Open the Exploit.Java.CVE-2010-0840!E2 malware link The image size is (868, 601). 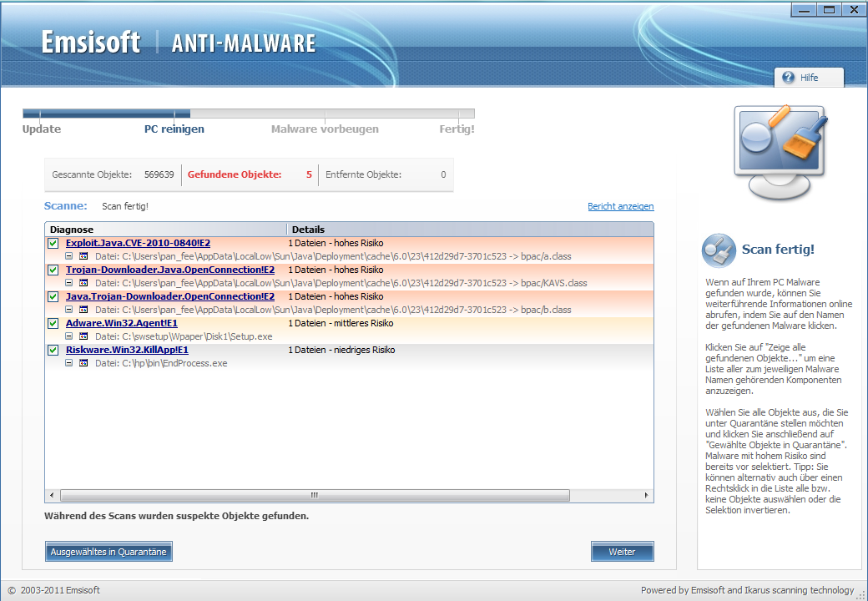pyautogui.click(x=138, y=243)
